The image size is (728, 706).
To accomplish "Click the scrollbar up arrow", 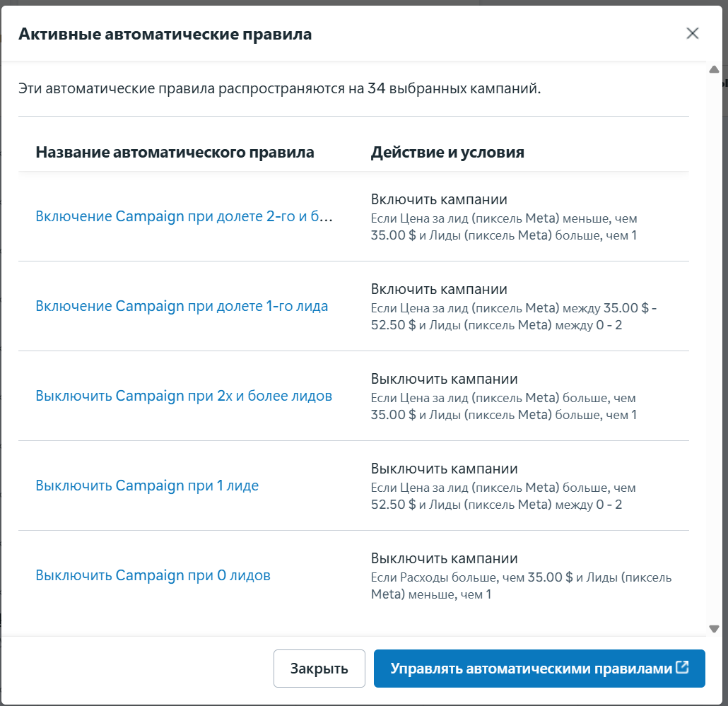I will click(x=714, y=70).
